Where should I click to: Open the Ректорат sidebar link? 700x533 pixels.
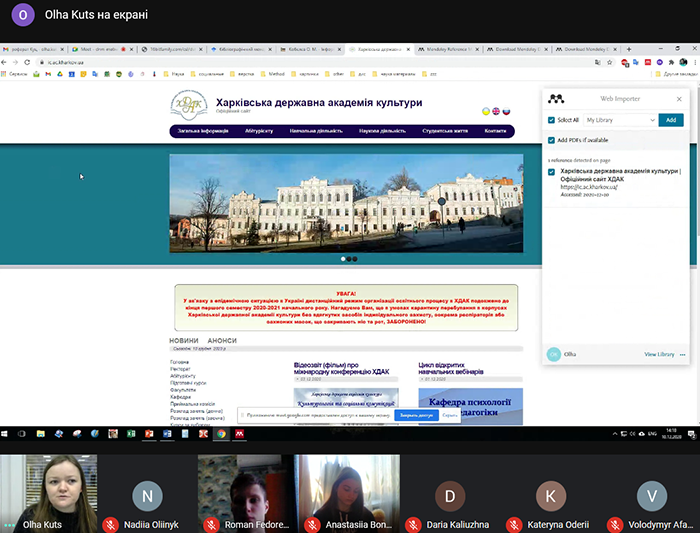click(x=180, y=369)
